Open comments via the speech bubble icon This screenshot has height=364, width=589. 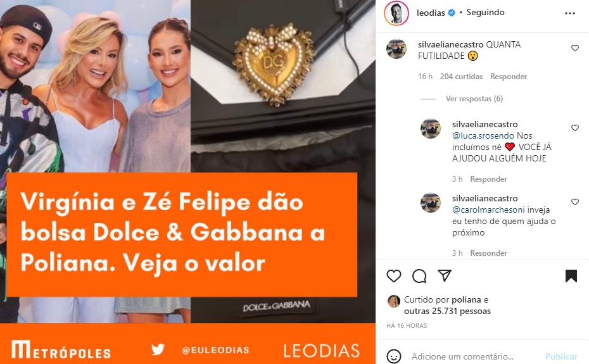[419, 276]
